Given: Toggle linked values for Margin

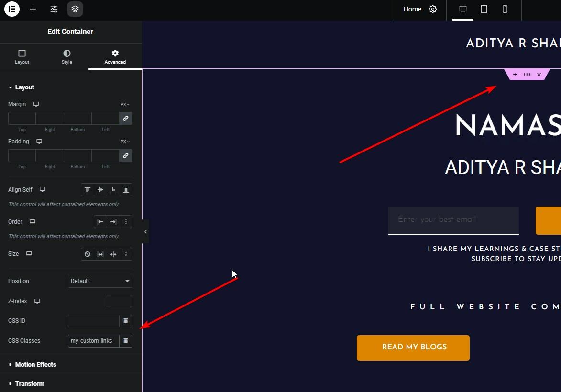Looking at the screenshot, I should click(x=125, y=118).
